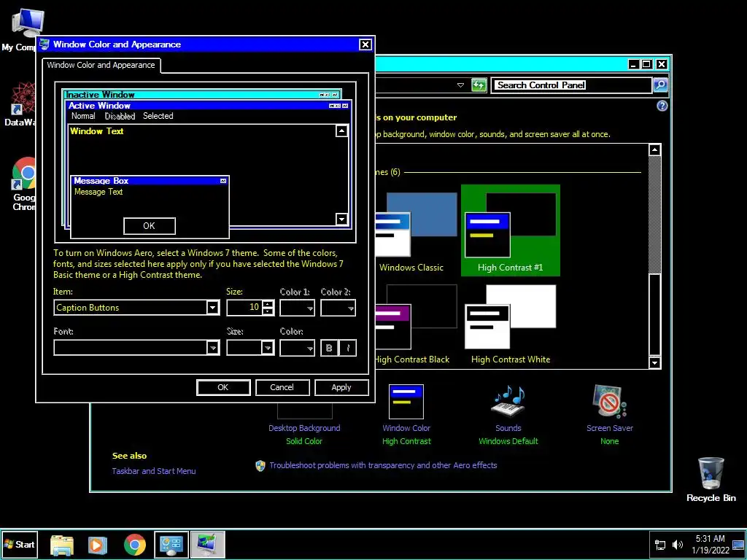Click the Window Text preview area

tap(97, 131)
